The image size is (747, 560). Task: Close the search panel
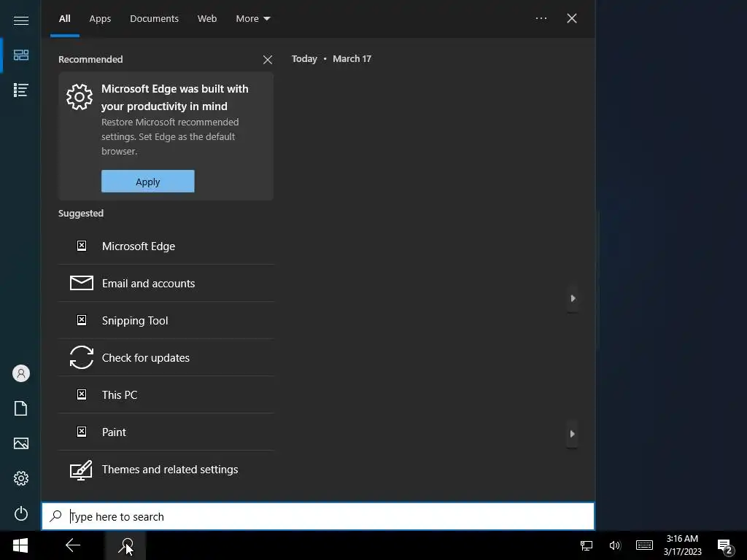(x=572, y=18)
